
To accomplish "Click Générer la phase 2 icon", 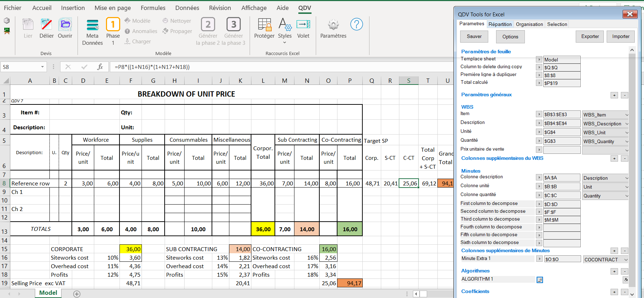I will tap(208, 25).
